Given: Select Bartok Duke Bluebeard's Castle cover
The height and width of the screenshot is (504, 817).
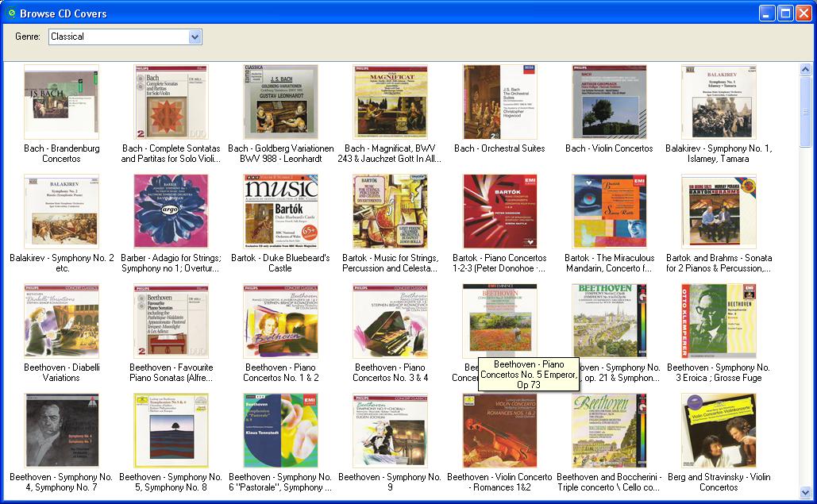Looking at the screenshot, I should tap(280, 211).
